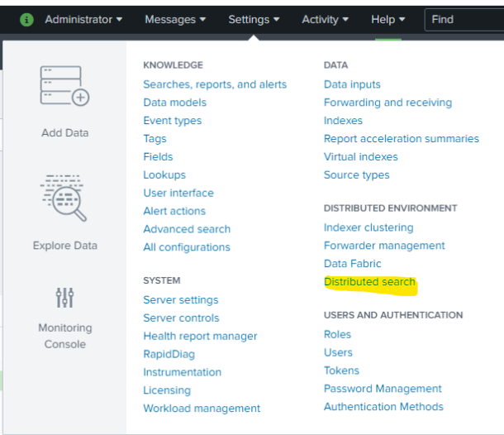
Task: Expand the Messages dropdown
Action: pos(175,20)
